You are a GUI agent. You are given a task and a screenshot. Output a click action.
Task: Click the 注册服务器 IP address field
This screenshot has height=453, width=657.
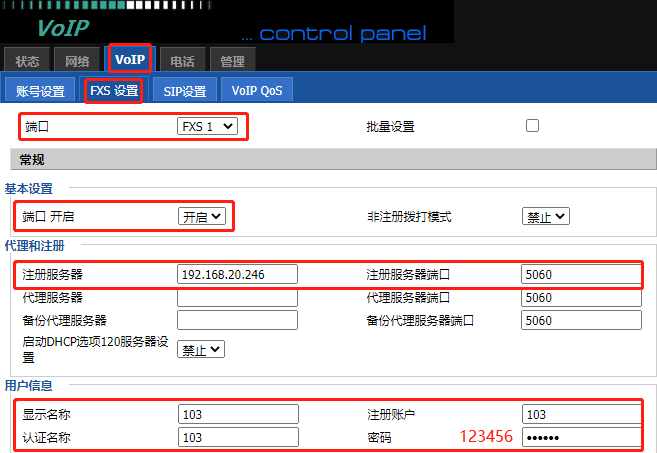(237, 274)
